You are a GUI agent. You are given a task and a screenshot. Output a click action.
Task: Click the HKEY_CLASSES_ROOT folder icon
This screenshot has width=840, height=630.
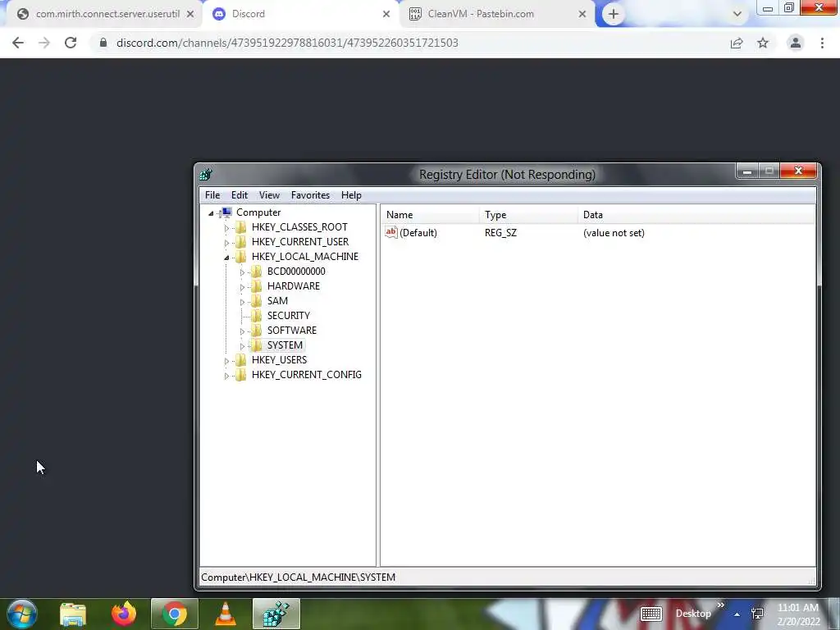click(x=241, y=227)
